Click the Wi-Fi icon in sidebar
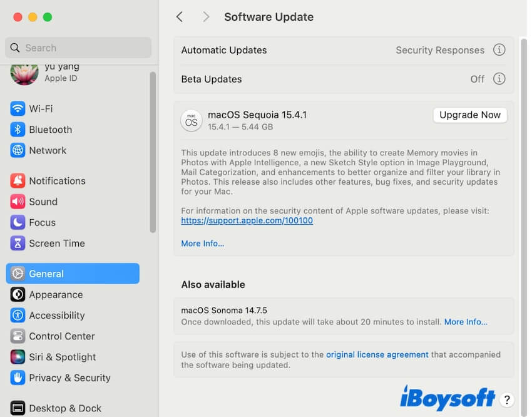 point(18,109)
